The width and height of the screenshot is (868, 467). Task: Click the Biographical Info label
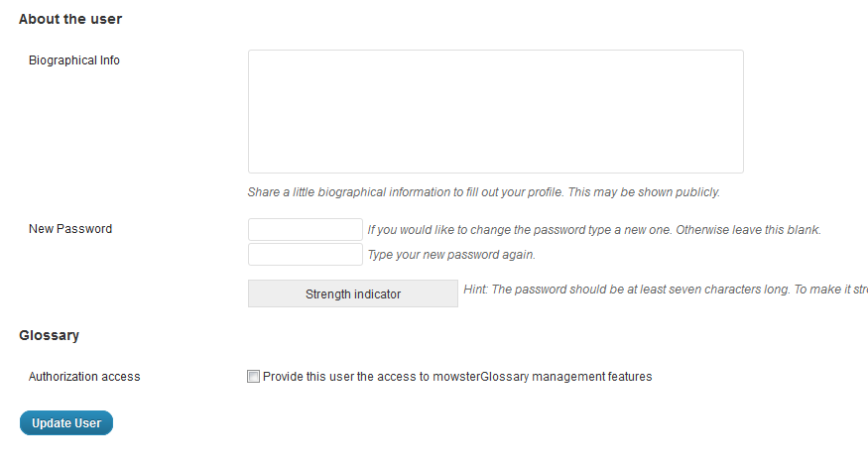74,60
